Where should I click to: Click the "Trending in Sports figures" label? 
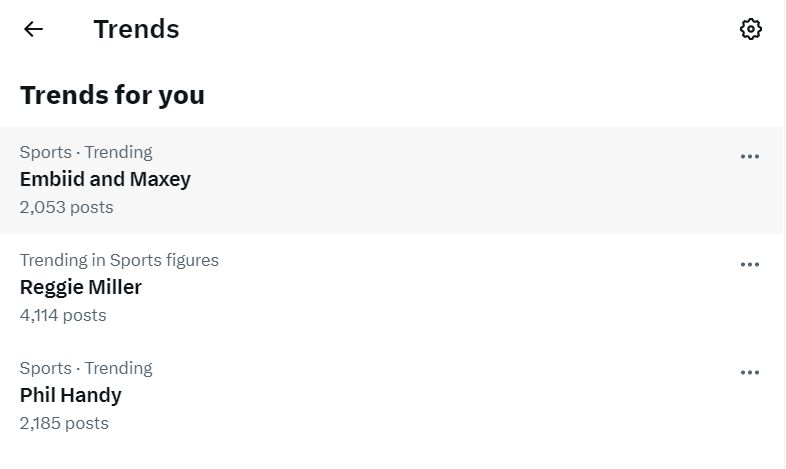coord(119,260)
